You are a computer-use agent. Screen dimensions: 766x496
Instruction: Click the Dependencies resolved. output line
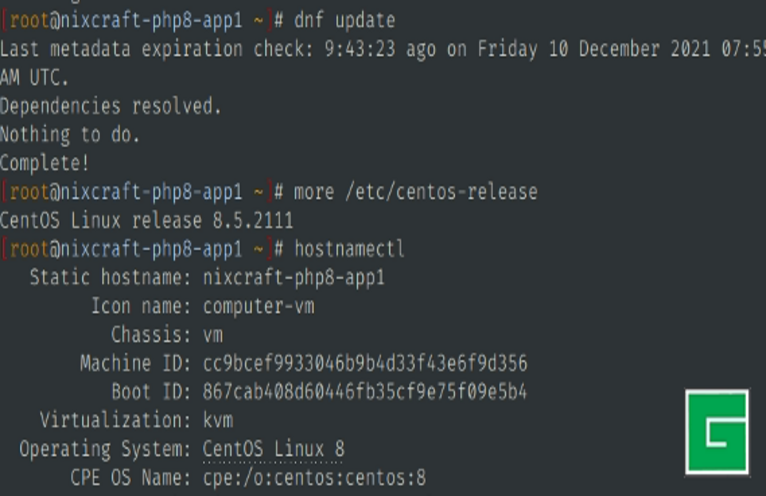click(110, 105)
